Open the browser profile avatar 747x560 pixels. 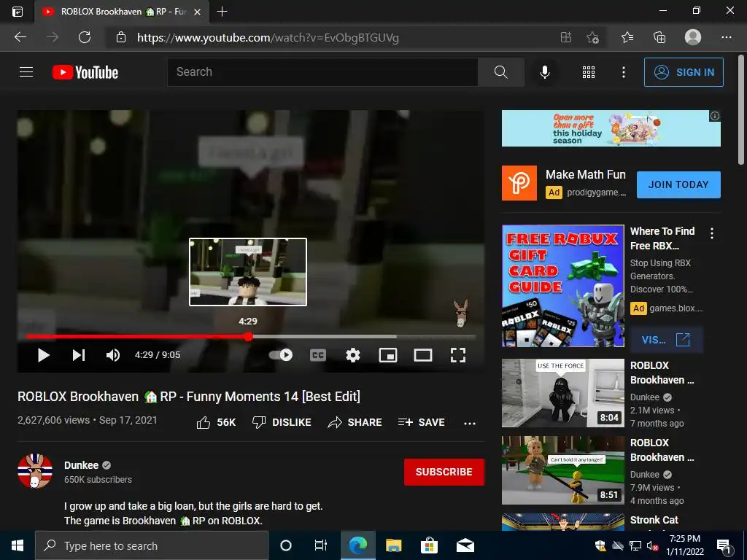693,37
